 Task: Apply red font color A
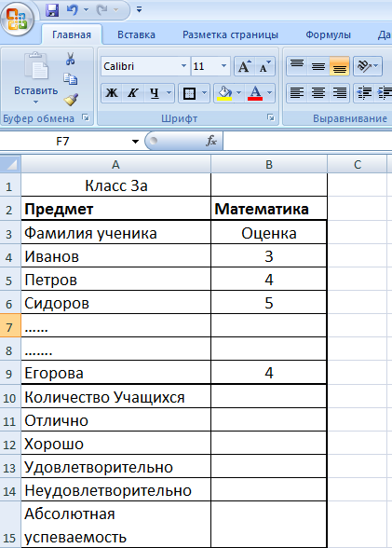(255, 93)
